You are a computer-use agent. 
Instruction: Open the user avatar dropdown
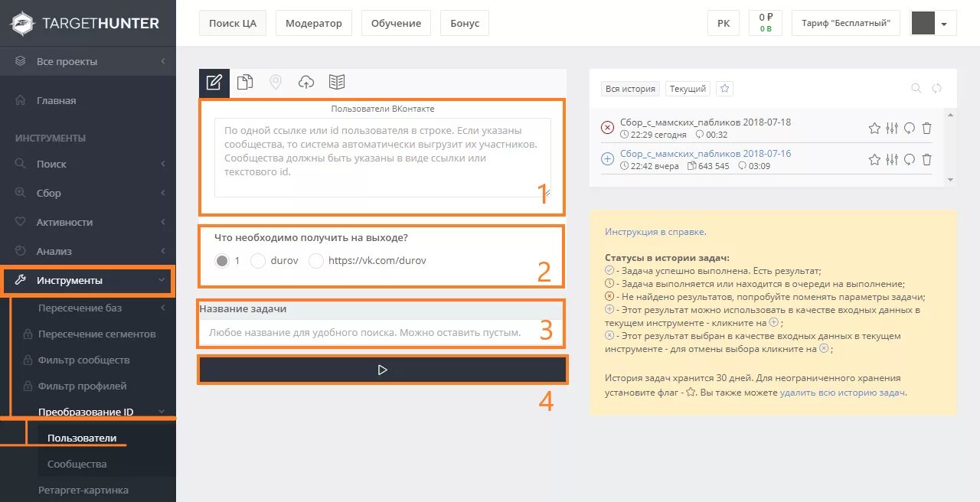[x=933, y=23]
